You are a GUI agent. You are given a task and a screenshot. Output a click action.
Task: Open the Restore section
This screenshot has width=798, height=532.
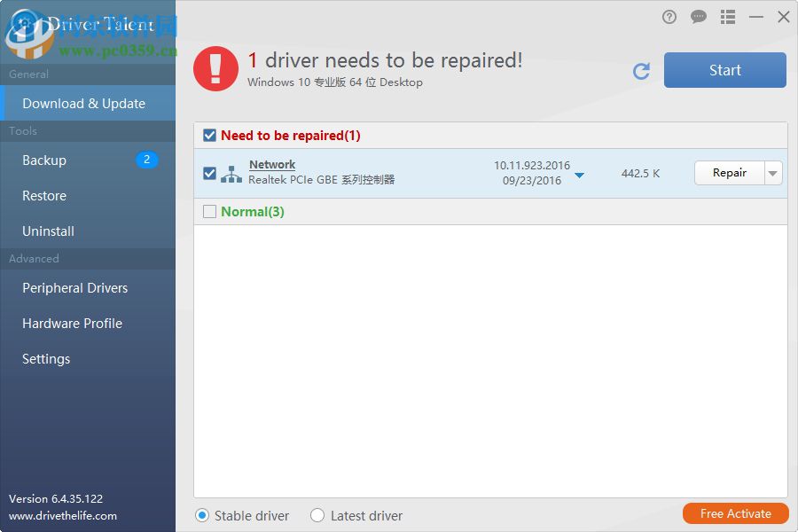pos(88,196)
